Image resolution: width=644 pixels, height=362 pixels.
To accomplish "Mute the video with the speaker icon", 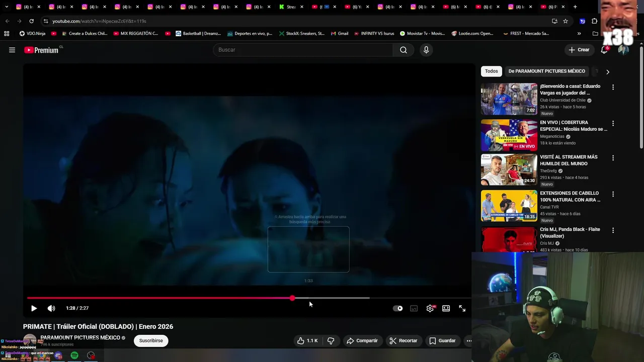I will coord(51,308).
